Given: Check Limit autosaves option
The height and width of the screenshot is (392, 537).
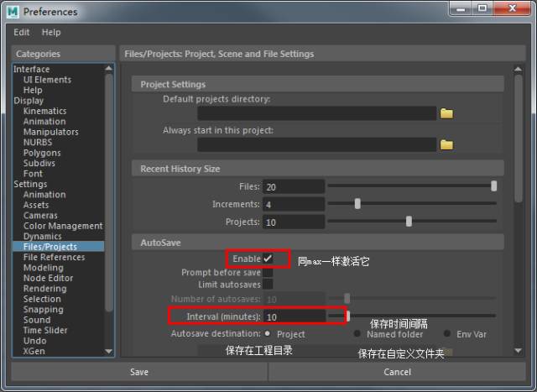Looking at the screenshot, I should [268, 285].
